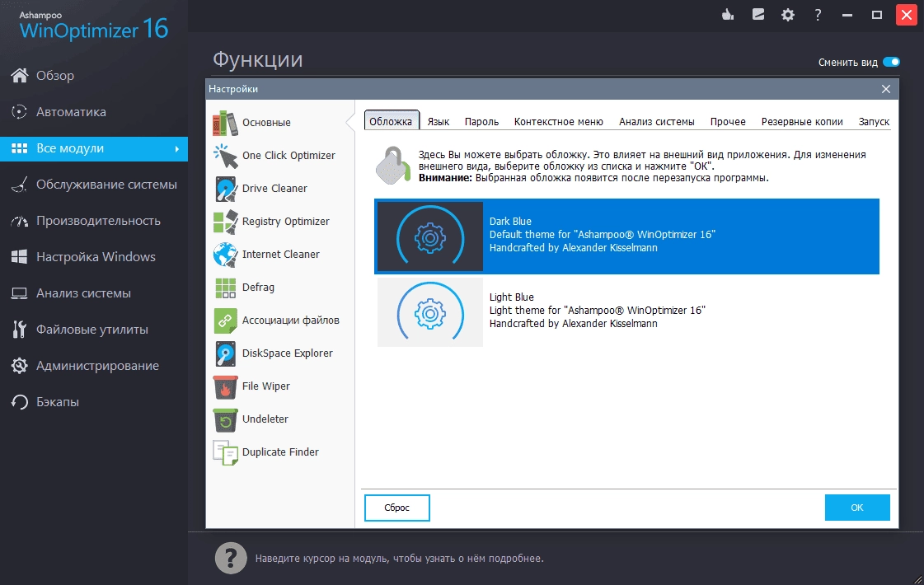The width and height of the screenshot is (924, 585).
Task: Click the Сброс button
Action: click(396, 508)
